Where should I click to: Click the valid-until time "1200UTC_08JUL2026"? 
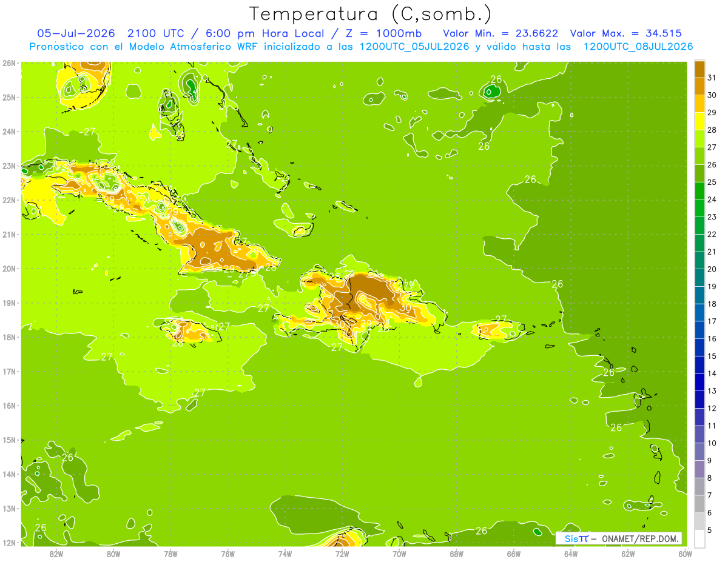tap(638, 46)
